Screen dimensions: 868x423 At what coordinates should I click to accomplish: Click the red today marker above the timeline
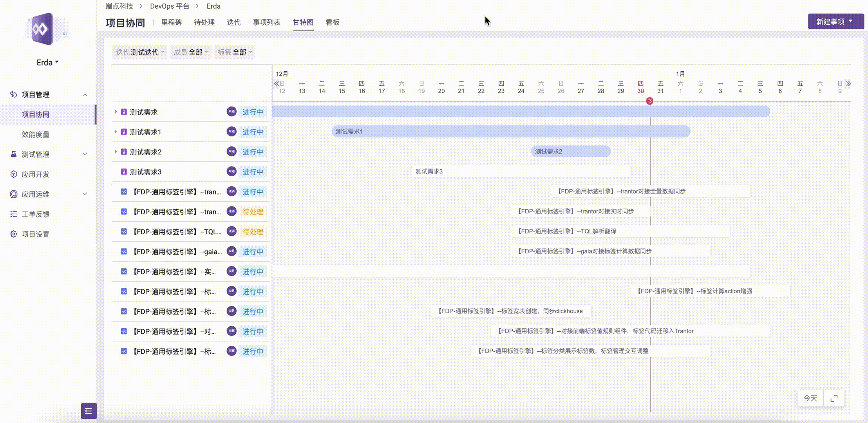tap(649, 101)
